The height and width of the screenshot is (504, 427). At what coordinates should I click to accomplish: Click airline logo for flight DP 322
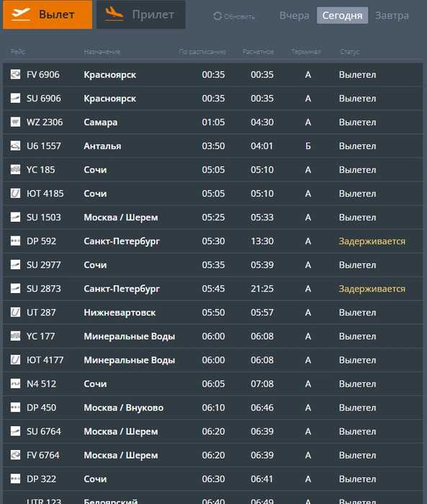15,479
